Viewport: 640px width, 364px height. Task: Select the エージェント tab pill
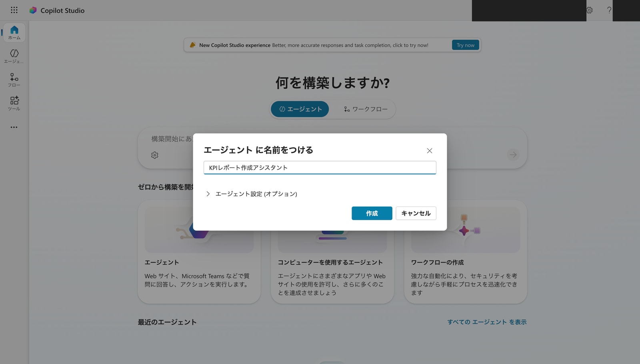click(x=300, y=109)
